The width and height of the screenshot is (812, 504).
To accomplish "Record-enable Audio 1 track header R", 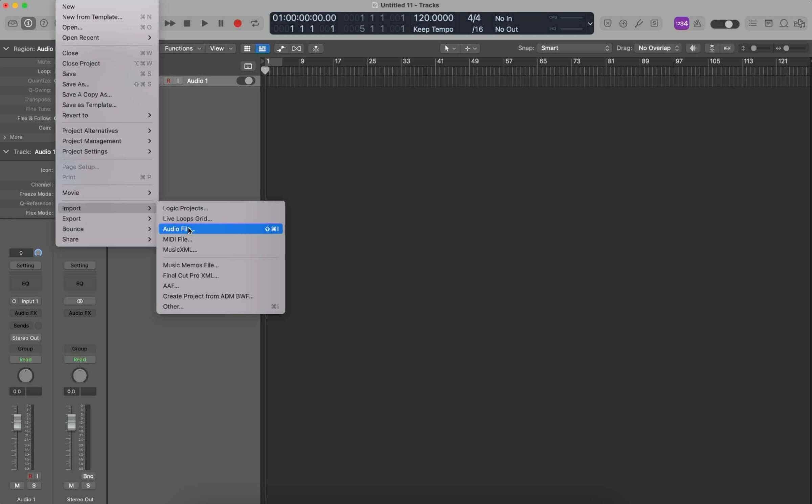I will click(x=168, y=81).
